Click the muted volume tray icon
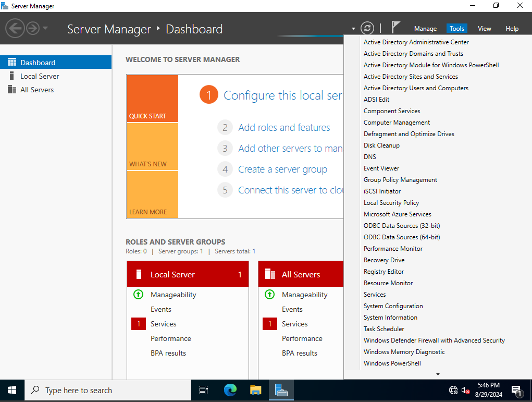The width and height of the screenshot is (532, 402). [465, 391]
